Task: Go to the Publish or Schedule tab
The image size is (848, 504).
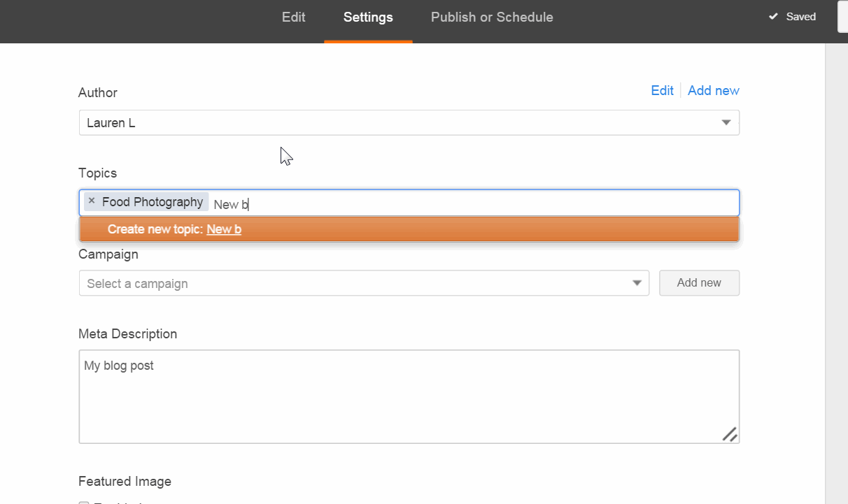Action: click(x=492, y=17)
